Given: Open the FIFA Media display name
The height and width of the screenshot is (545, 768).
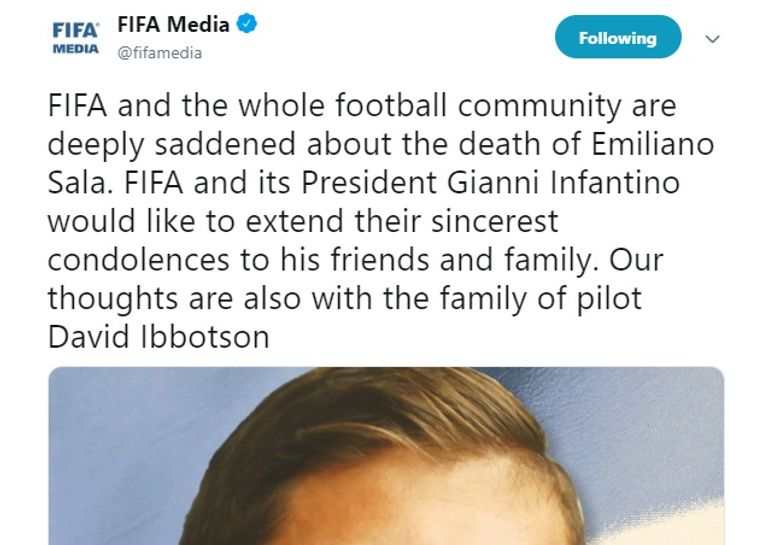Looking at the screenshot, I should click(x=173, y=24).
